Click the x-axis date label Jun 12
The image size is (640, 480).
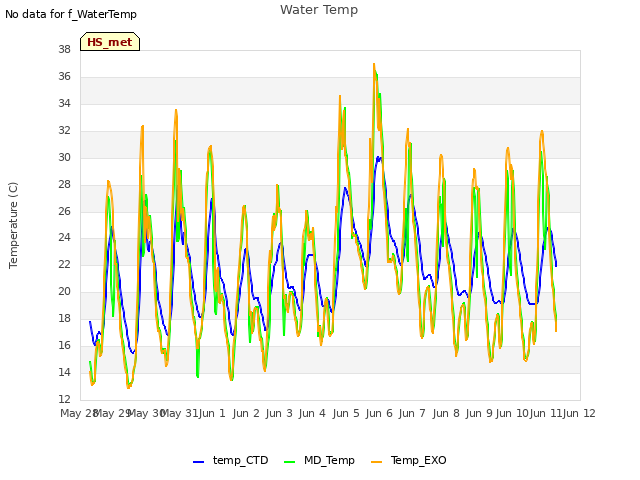[579, 413]
